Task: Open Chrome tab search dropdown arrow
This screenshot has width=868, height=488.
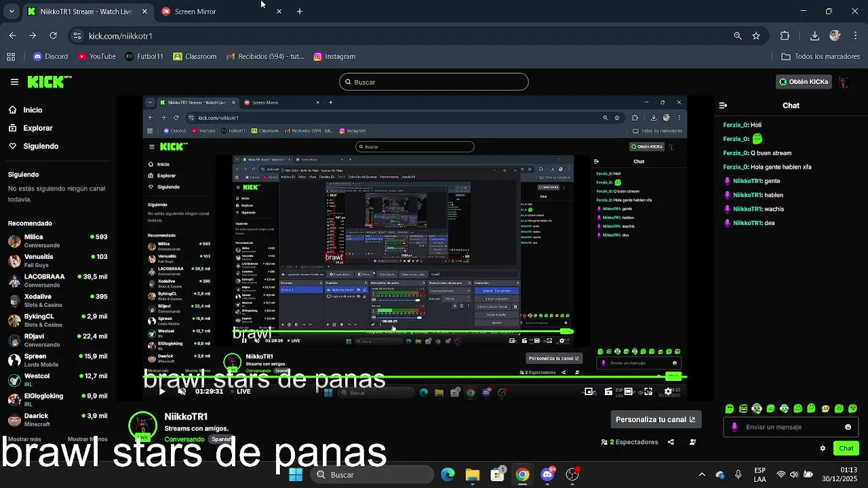Action: click(11, 12)
